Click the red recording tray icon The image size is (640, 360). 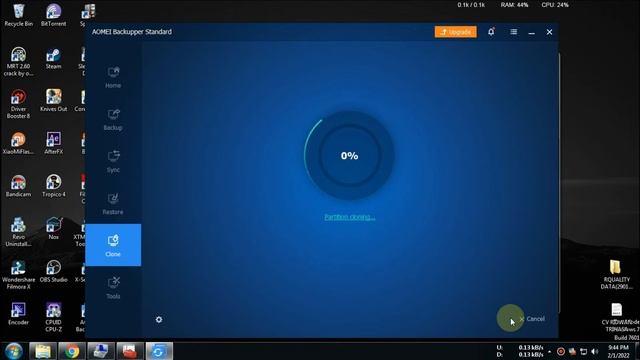point(561,351)
